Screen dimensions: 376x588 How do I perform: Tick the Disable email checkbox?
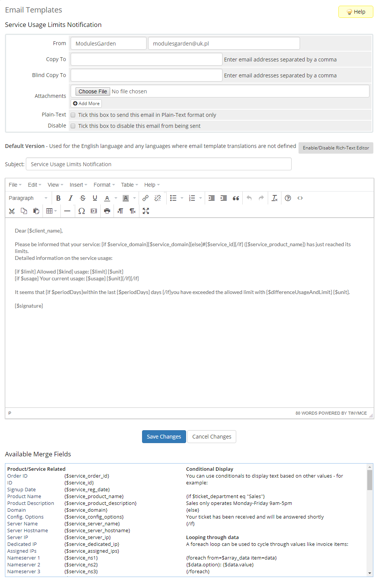73,126
